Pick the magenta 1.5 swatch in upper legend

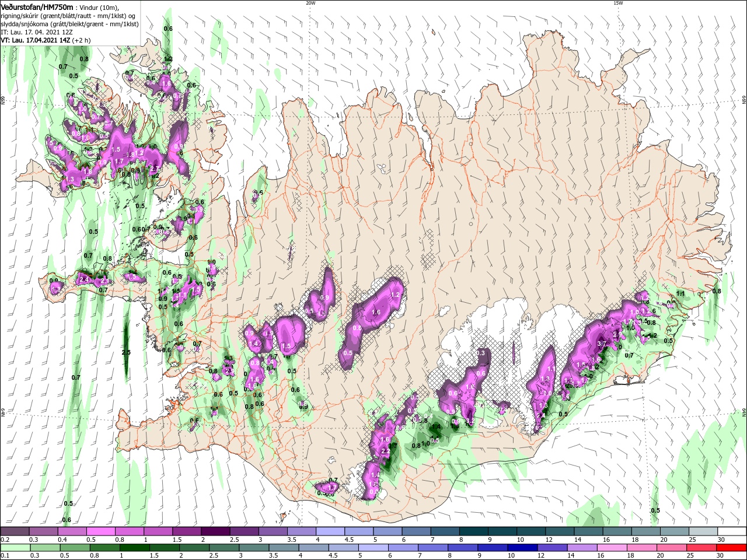tap(187, 531)
